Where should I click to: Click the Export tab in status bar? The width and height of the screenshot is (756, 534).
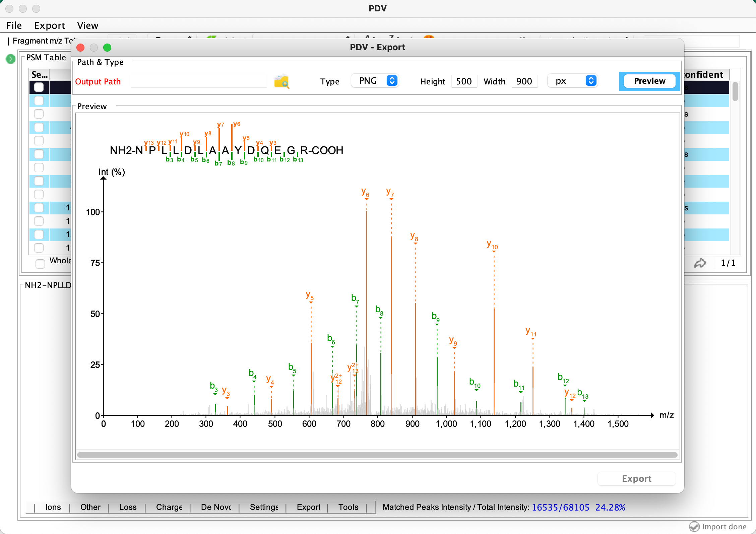[308, 508]
